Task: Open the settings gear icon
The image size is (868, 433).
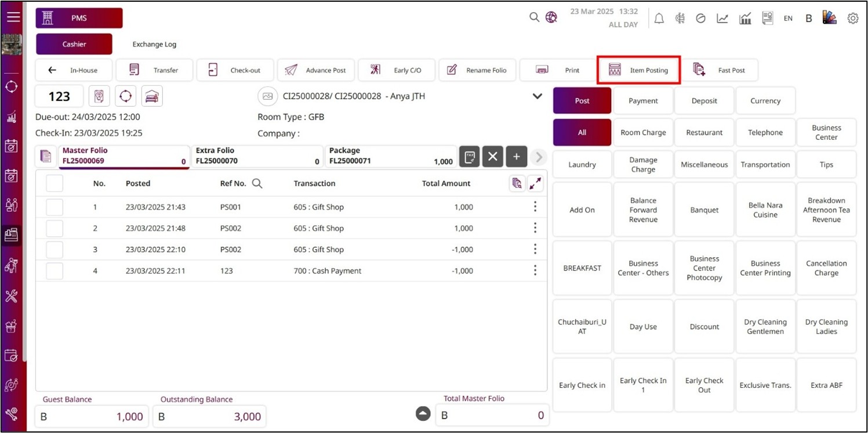Action: coord(852,19)
